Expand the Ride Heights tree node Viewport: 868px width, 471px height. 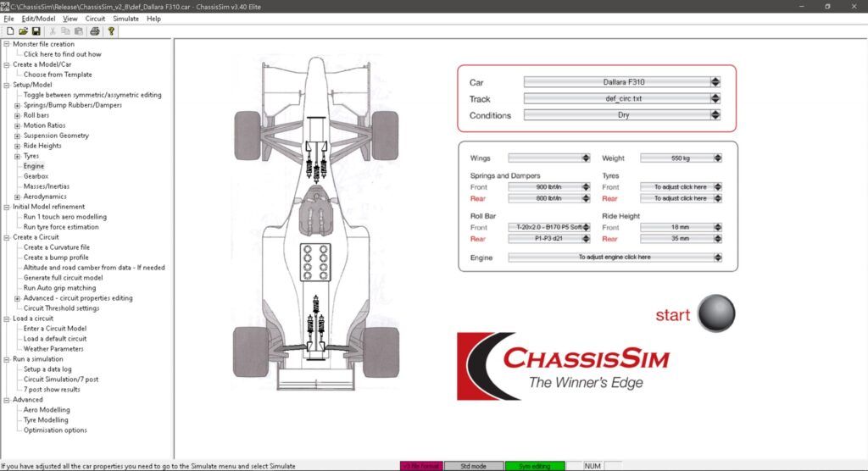(x=17, y=146)
